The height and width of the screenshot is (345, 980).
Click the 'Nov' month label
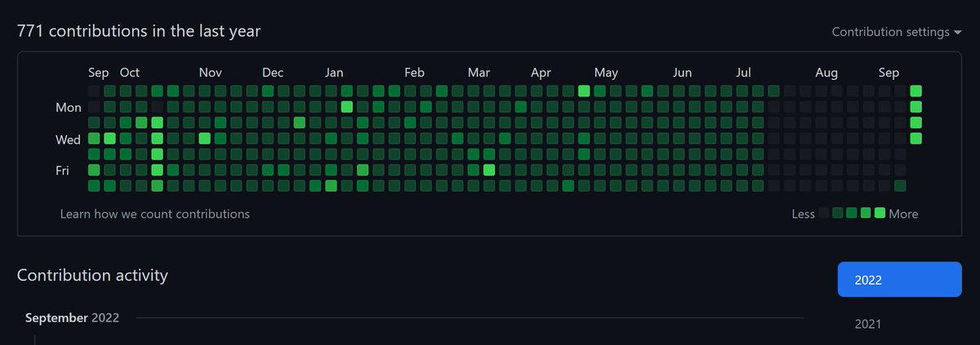pos(210,73)
